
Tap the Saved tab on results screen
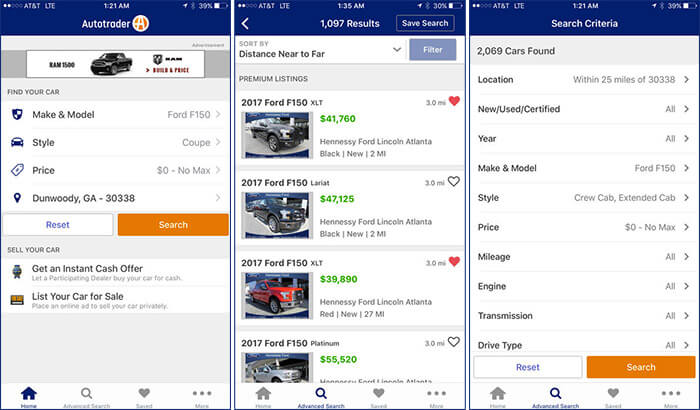(379, 397)
